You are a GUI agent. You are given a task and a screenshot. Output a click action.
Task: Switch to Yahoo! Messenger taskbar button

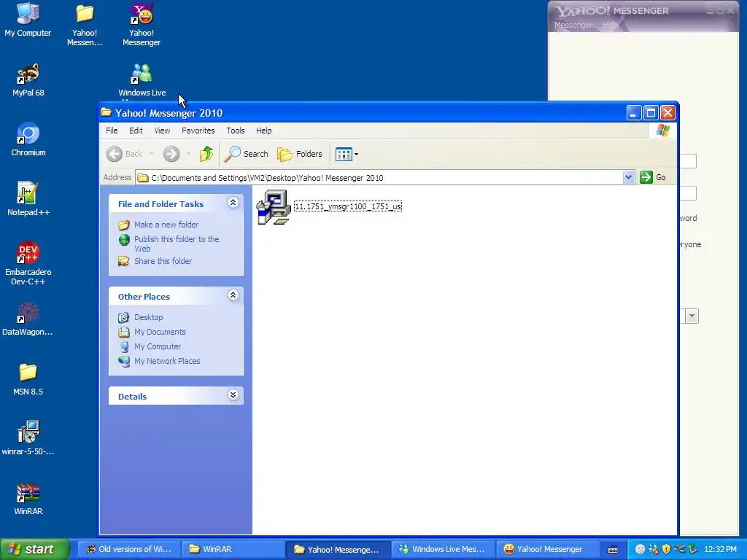548,549
